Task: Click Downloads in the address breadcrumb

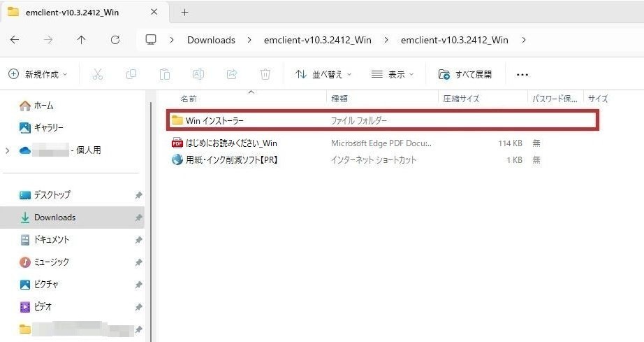Action: click(211, 40)
